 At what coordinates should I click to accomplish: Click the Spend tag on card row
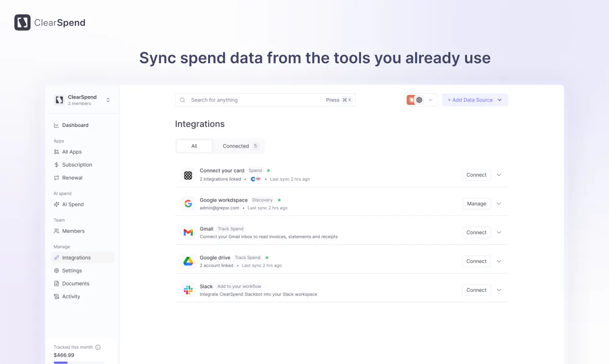[x=255, y=171]
